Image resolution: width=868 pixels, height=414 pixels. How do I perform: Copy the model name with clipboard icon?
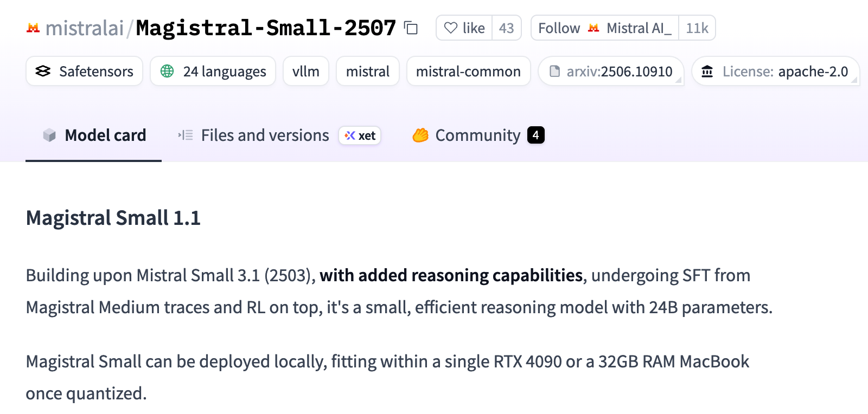tap(411, 28)
